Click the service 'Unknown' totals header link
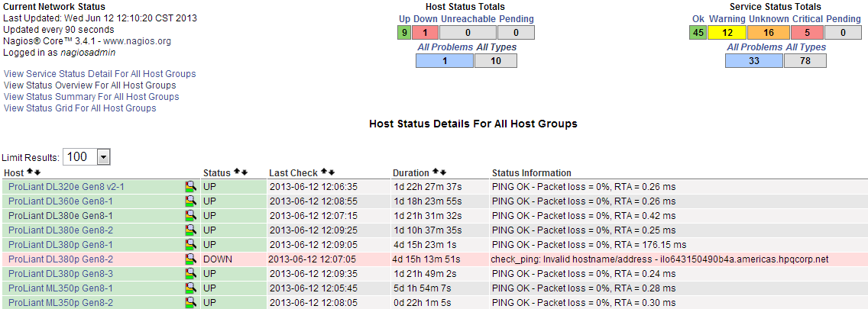Image resolution: width=868 pixels, height=309 pixels. point(769,19)
